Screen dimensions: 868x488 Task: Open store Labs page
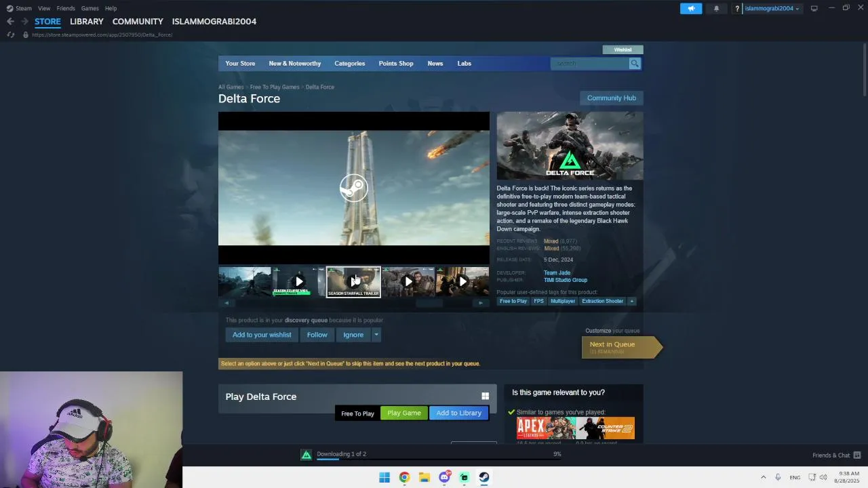pos(464,64)
